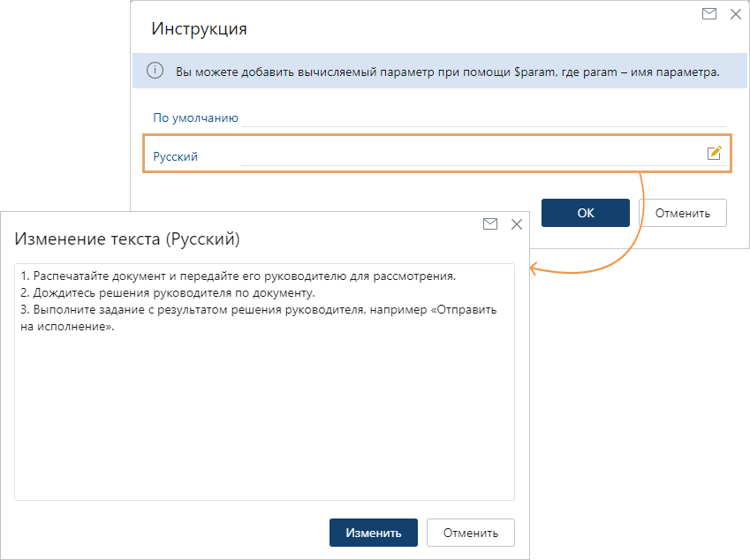Select the mail icon next to the top close button

(x=709, y=14)
